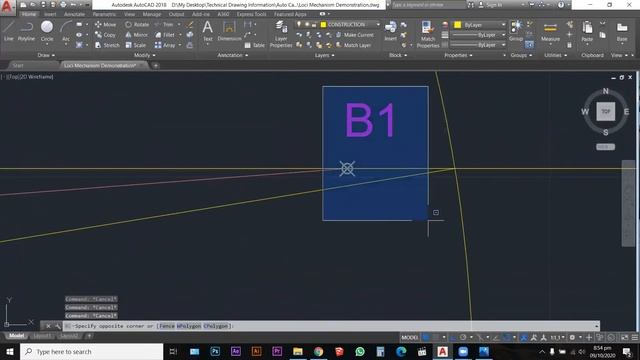The height and width of the screenshot is (360, 640).
Task: Expand the Properties panel
Action: pyautogui.click(x=458, y=55)
